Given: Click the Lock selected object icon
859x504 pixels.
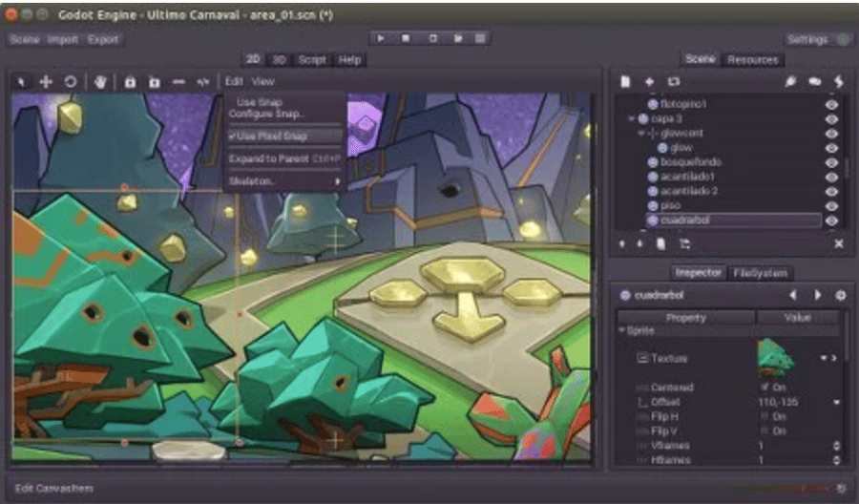Looking at the screenshot, I should pyautogui.click(x=130, y=82).
